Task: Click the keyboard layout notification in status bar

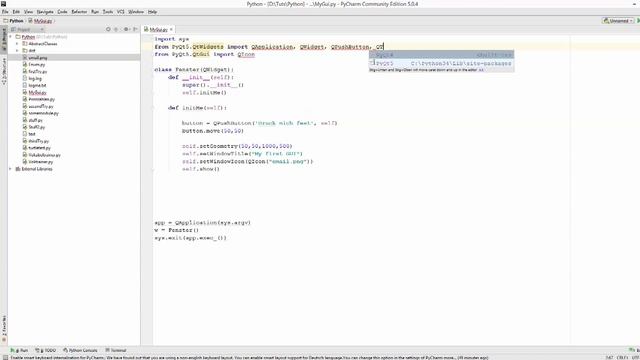Action: [x=249, y=358]
